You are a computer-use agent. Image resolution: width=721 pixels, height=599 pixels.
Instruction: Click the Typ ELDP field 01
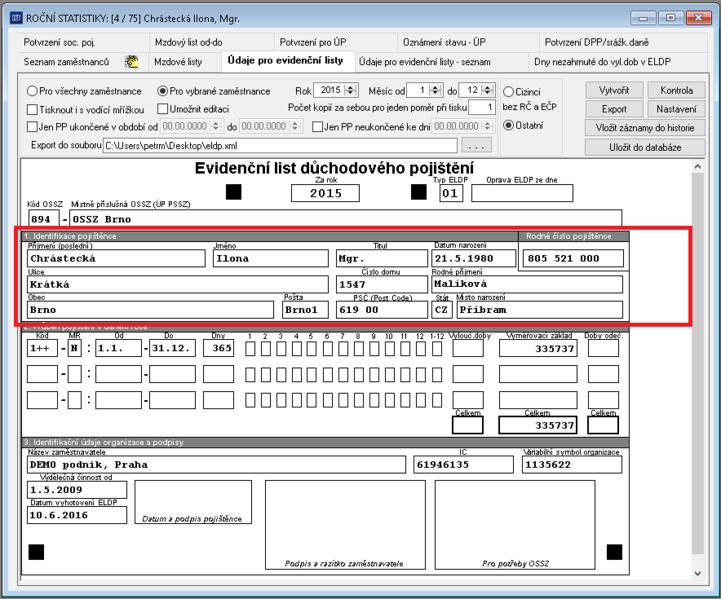pos(451,193)
